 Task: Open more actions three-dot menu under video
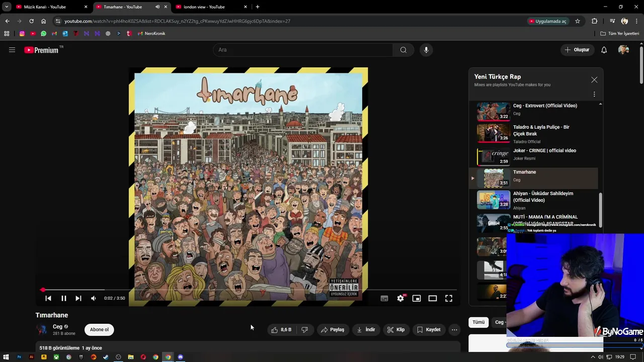(454, 330)
